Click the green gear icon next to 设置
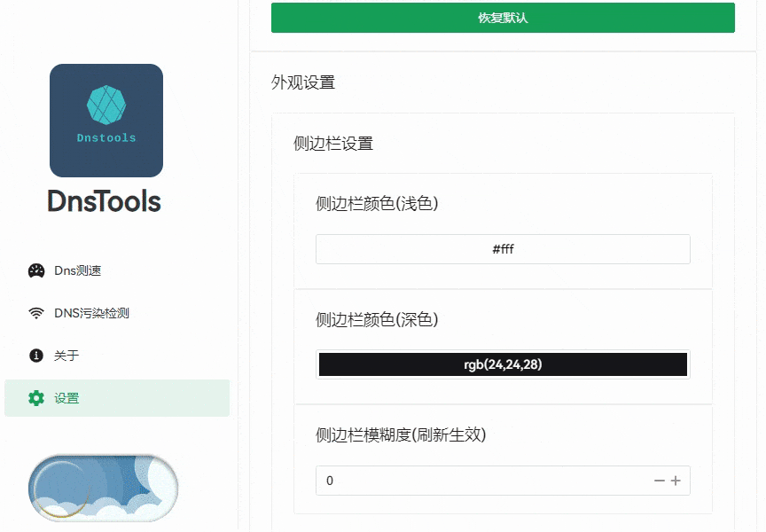Screen dimensions: 766x532 (x=35, y=398)
